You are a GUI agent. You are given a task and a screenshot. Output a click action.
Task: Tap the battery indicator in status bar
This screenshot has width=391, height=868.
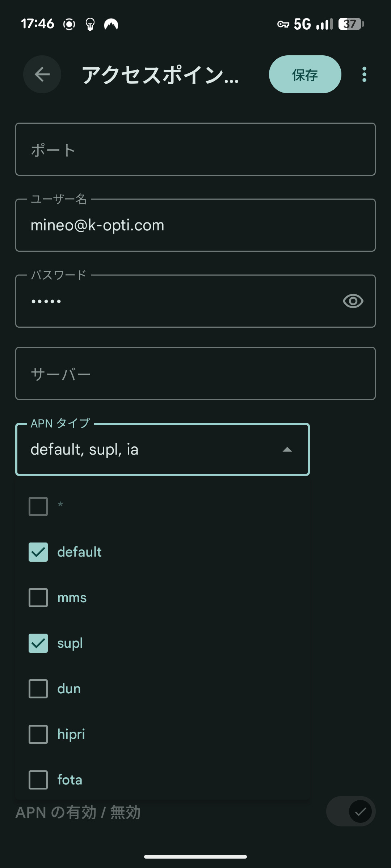[350, 24]
